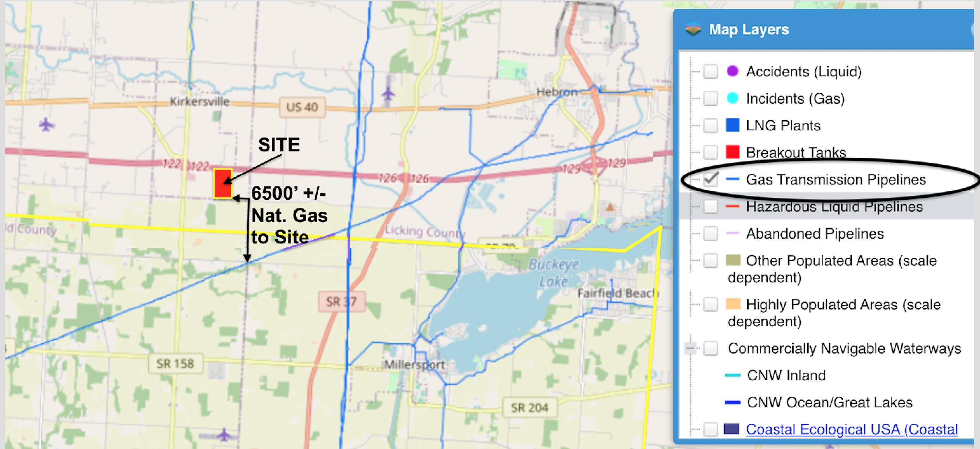Click the US 40 road label

coord(302,107)
